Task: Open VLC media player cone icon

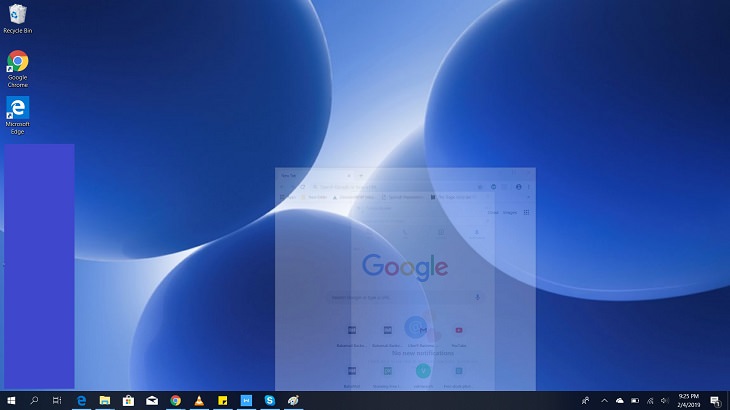Action: click(199, 400)
